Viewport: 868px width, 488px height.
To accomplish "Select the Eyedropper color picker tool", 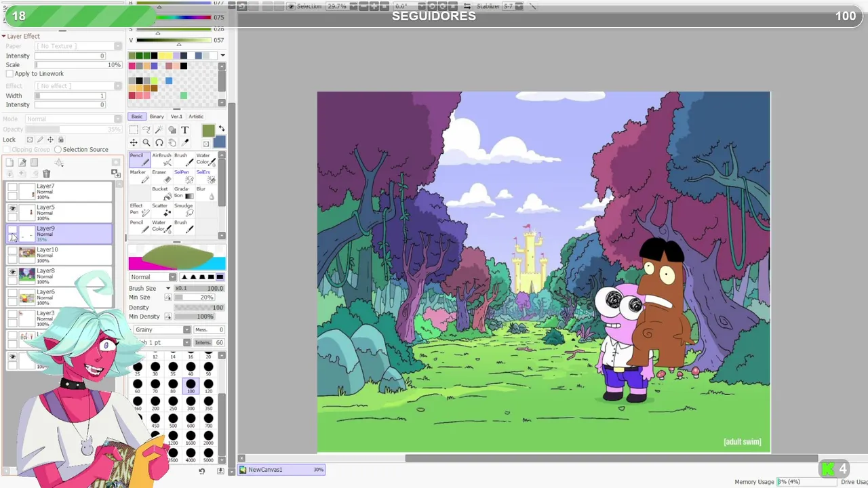I will [184, 142].
